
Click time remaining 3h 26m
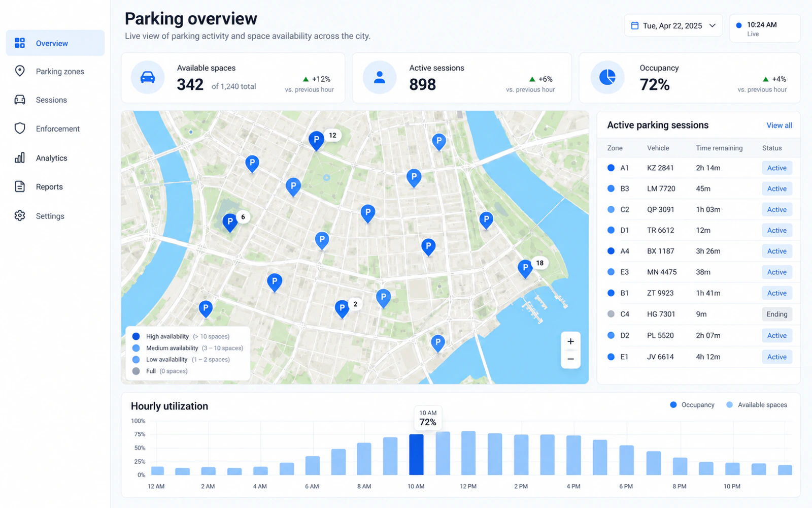coord(708,251)
